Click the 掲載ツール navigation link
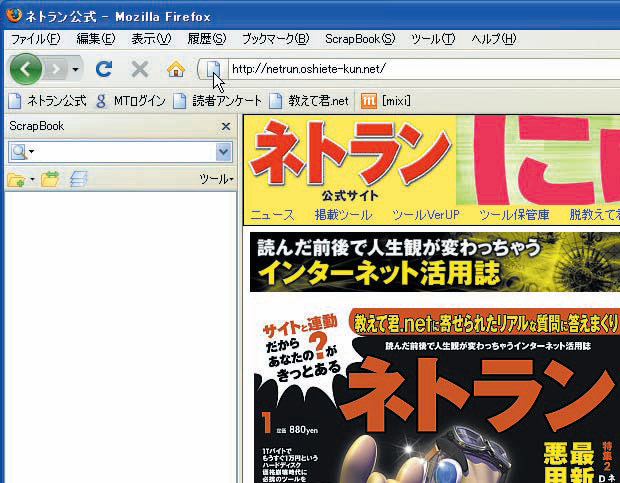Image resolution: width=620 pixels, height=483 pixels. point(343,215)
